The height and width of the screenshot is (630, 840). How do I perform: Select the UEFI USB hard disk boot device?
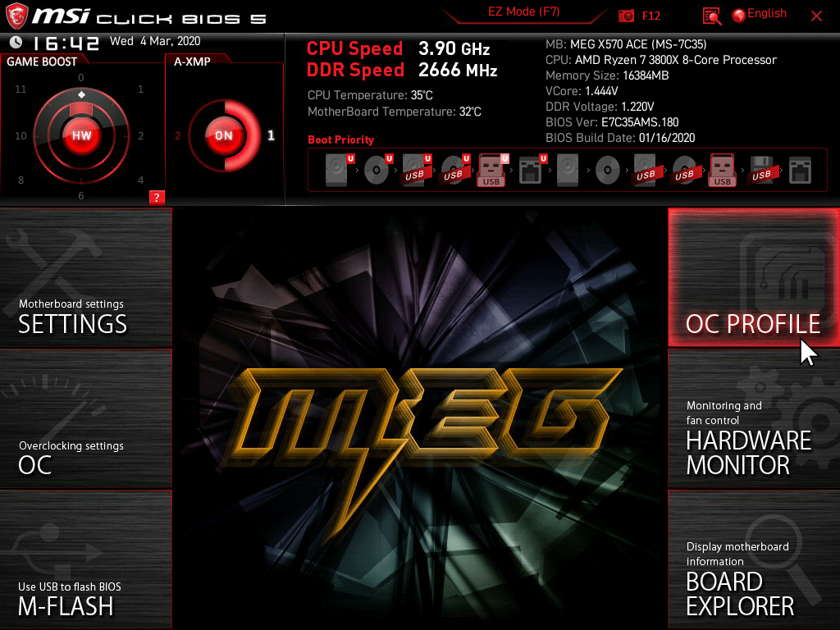[417, 171]
